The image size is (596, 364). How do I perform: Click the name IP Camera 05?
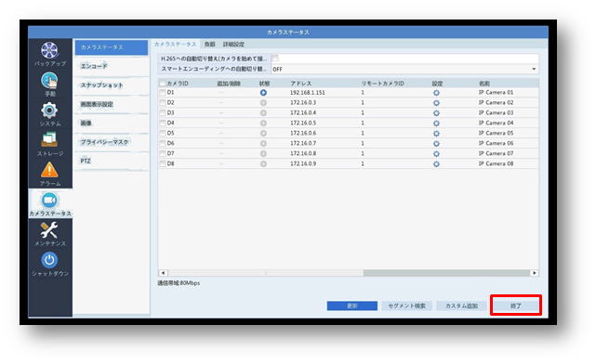(x=496, y=133)
